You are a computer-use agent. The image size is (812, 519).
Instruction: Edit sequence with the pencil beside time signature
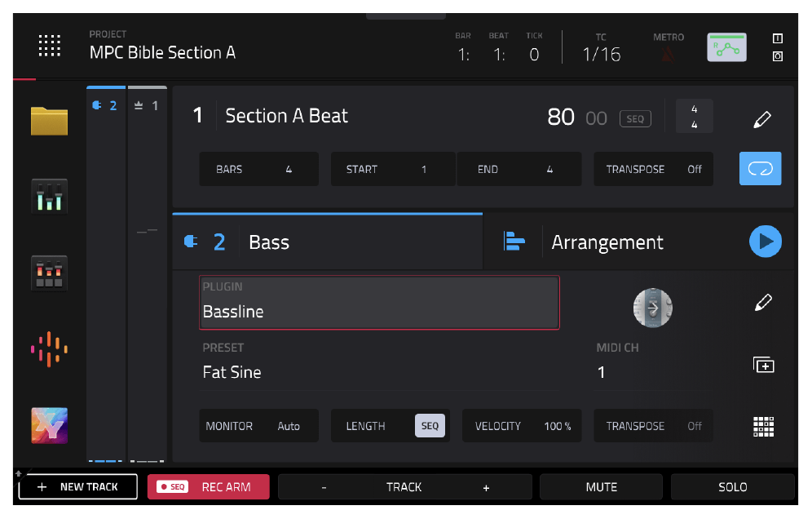pyautogui.click(x=761, y=119)
